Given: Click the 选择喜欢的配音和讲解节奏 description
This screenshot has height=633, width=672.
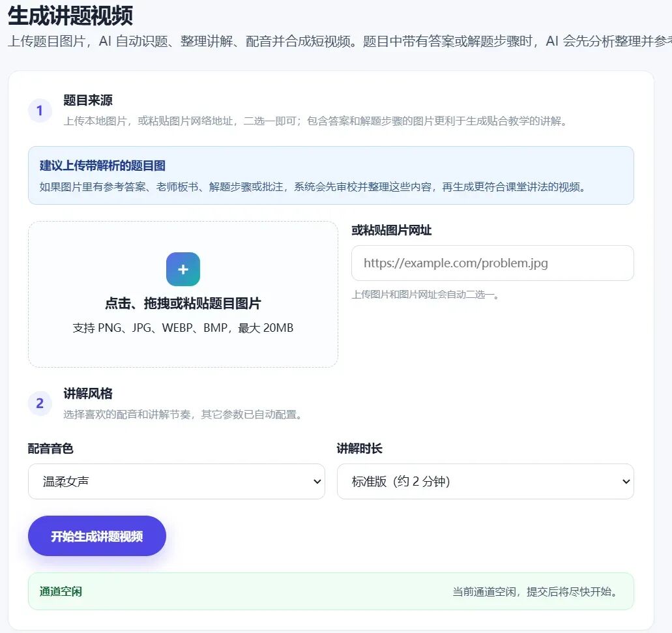Looking at the screenshot, I should coord(183,415).
